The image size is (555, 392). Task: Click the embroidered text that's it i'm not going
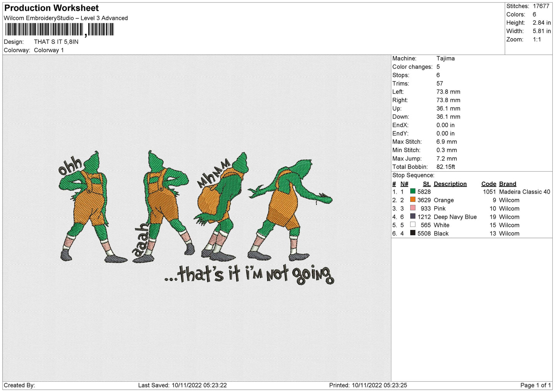[x=250, y=275]
